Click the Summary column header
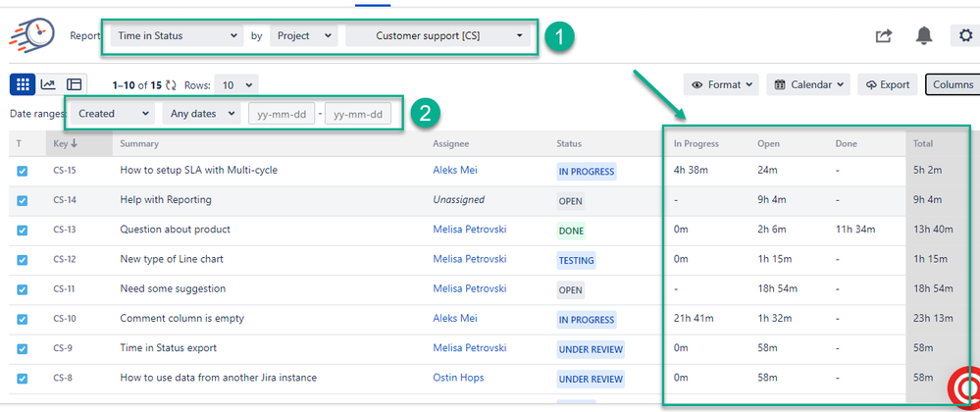Viewport: 980px width, 412px height. click(138, 144)
